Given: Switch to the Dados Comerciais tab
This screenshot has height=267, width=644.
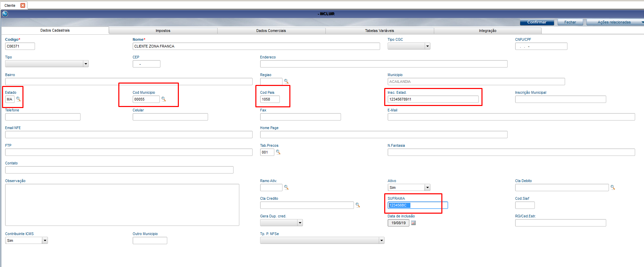Looking at the screenshot, I should tap(271, 31).
